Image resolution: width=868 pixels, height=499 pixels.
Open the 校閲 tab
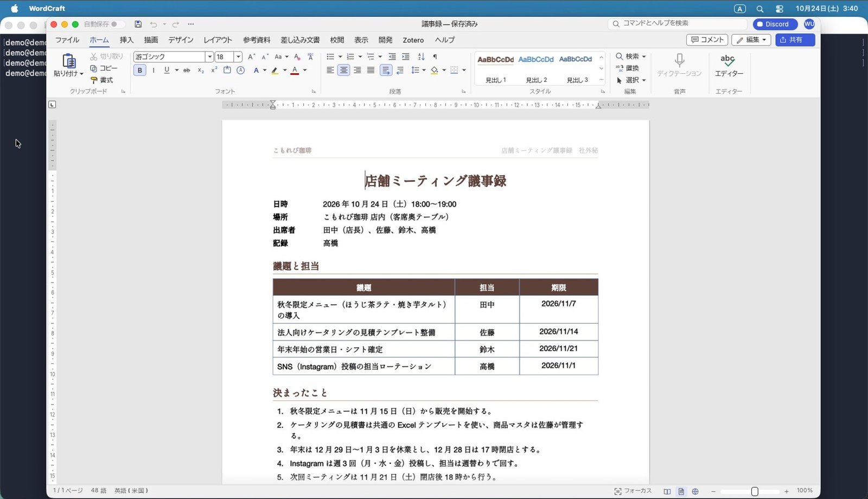coord(337,40)
